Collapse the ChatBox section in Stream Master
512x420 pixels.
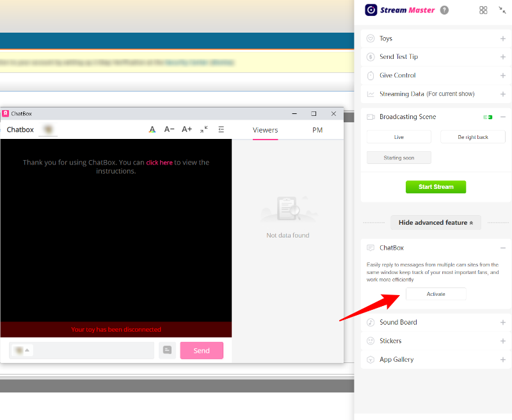tap(503, 248)
